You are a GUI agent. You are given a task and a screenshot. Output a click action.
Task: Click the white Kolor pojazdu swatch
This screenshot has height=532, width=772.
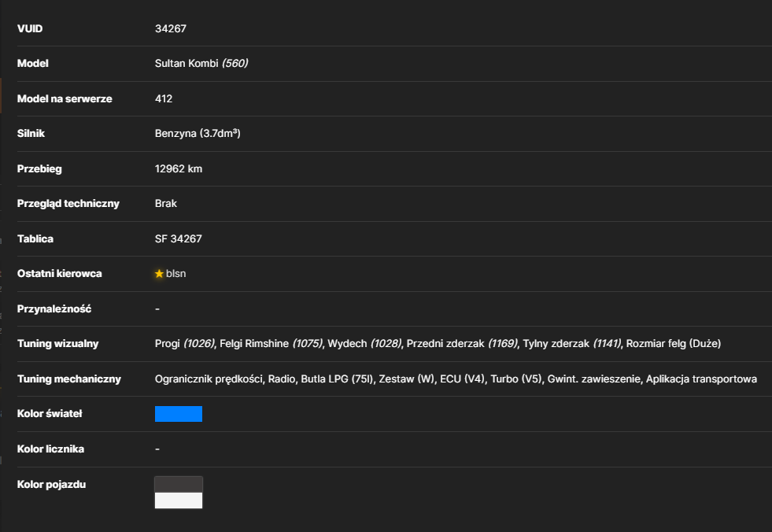(x=178, y=501)
